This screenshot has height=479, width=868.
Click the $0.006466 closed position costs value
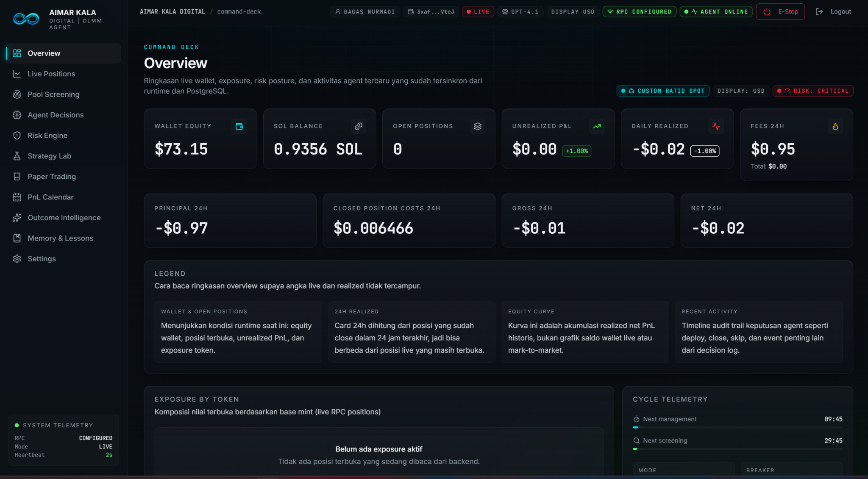coord(373,228)
